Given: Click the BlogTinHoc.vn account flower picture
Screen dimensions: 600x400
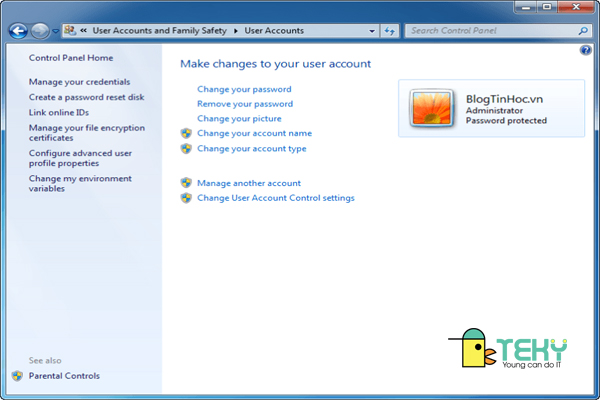Looking at the screenshot, I should coord(432,108).
